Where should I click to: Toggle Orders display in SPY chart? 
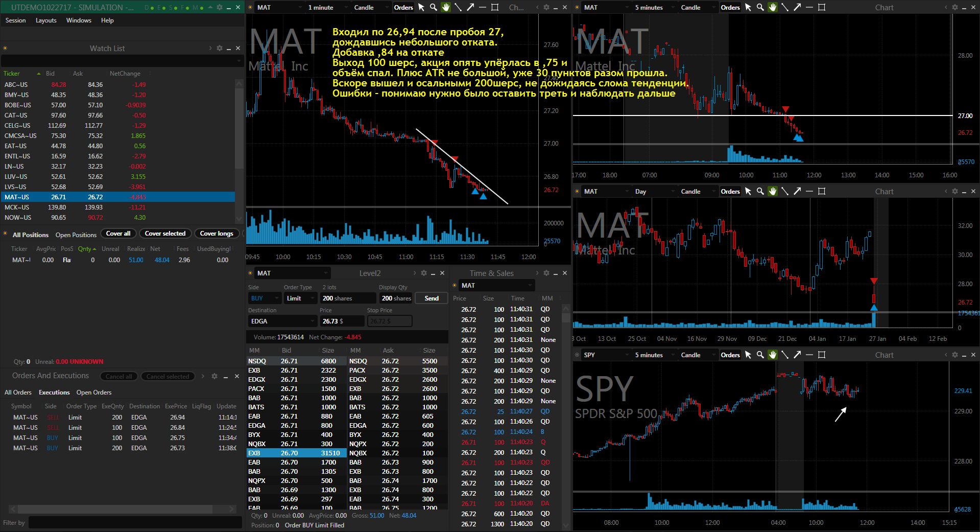tap(730, 355)
